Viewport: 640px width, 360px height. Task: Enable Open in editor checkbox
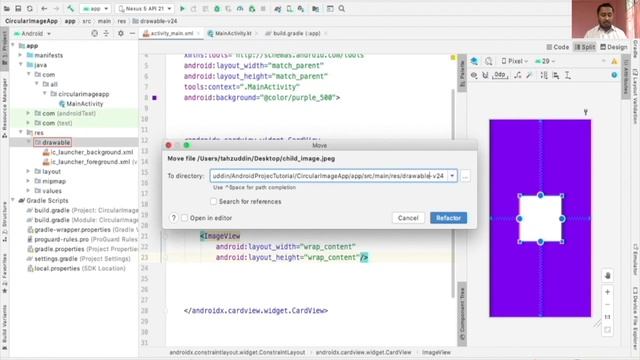click(x=184, y=218)
